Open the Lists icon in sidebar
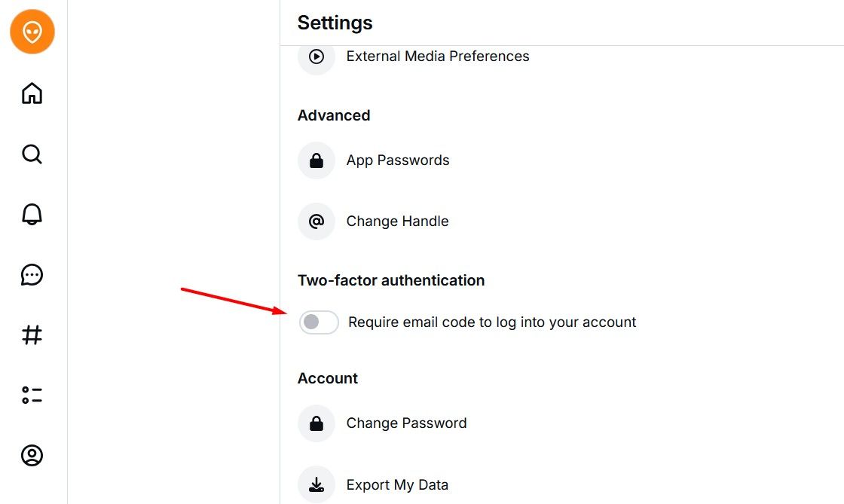Viewport: 844px width, 504px height. pos(32,395)
